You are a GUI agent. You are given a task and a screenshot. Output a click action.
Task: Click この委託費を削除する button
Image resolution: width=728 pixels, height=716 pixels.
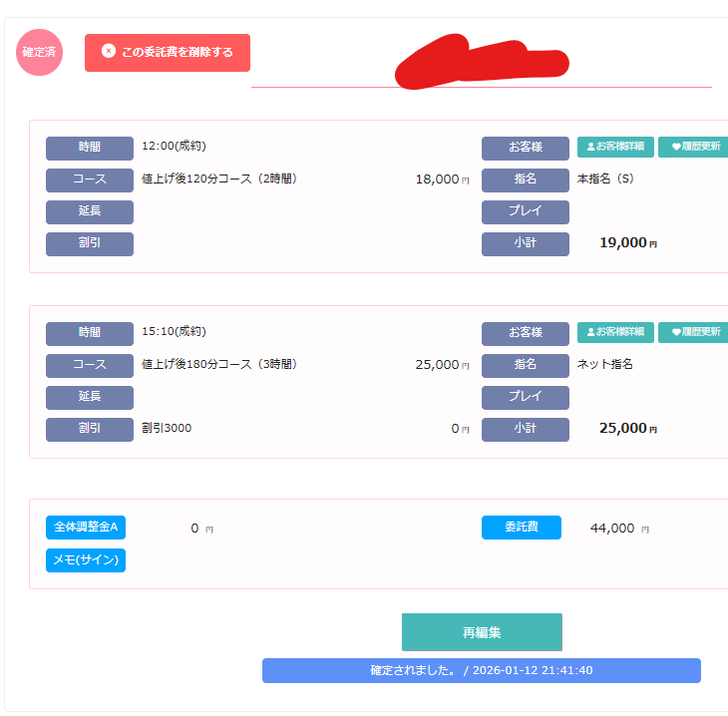[168, 53]
